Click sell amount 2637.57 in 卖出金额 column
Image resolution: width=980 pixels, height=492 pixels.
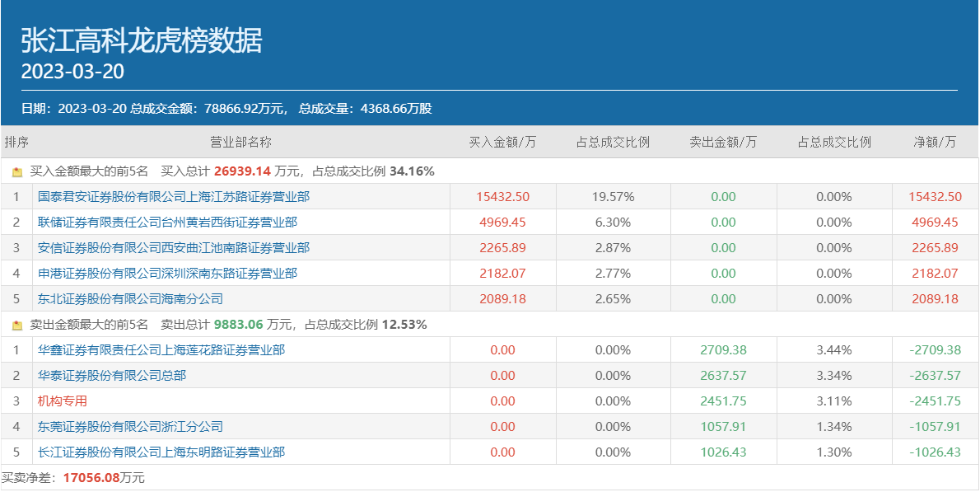(x=723, y=376)
